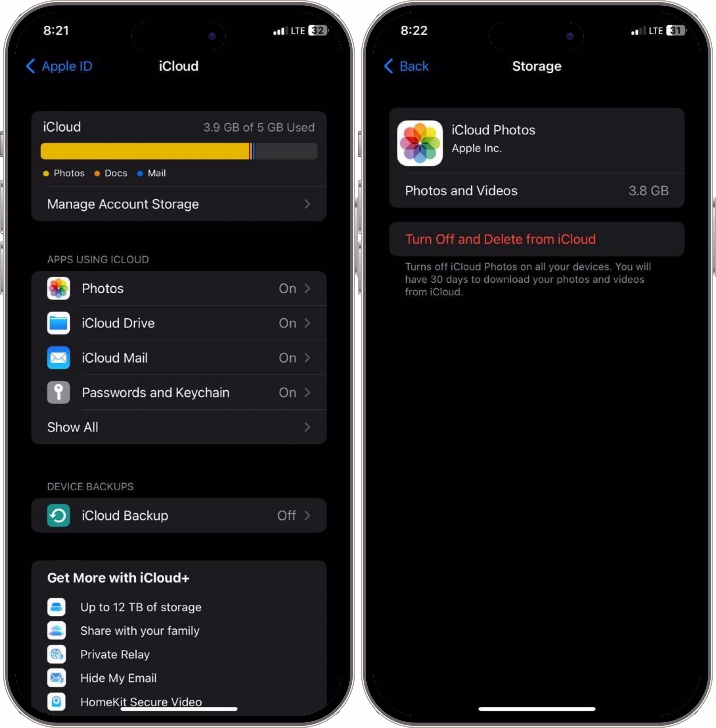The height and width of the screenshot is (728, 716).
Task: Open the iCloud Drive settings
Action: [180, 323]
